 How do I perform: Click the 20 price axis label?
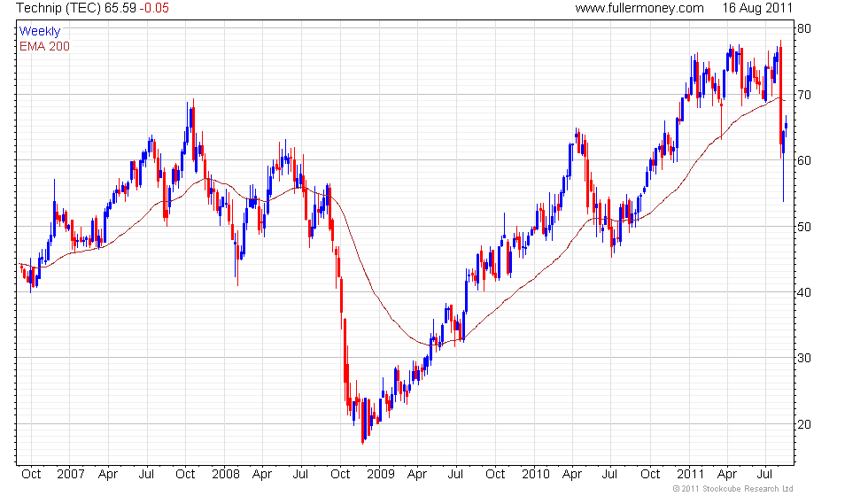(804, 424)
